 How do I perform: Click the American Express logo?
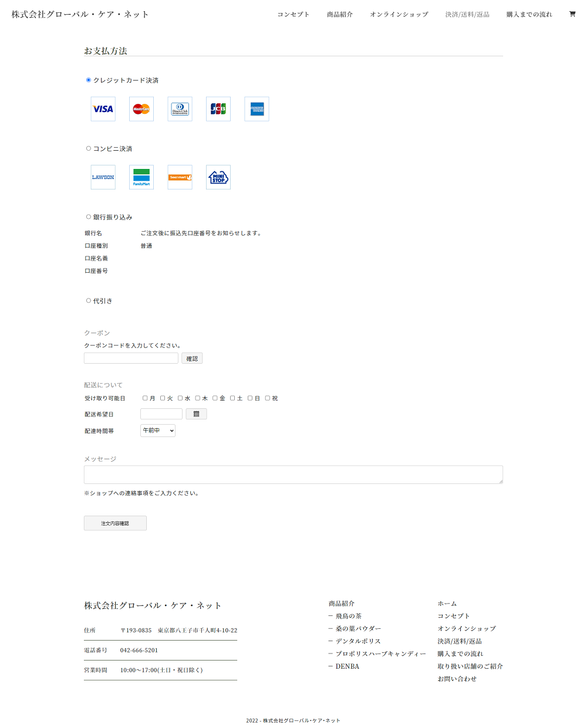click(257, 109)
